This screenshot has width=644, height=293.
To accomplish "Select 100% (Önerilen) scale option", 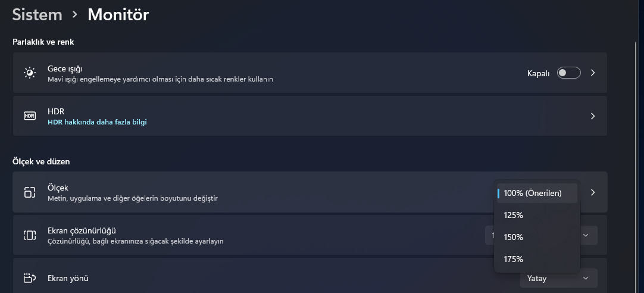I will click(x=533, y=193).
